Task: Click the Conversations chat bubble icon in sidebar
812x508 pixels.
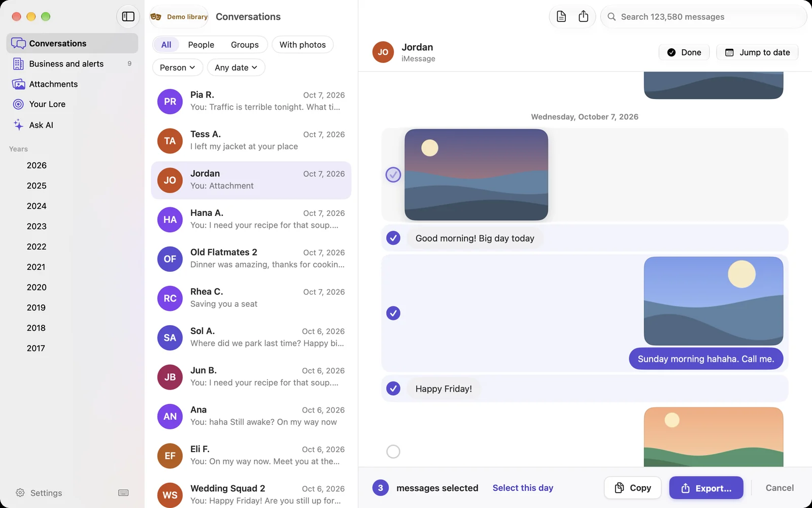Action: coord(18,43)
